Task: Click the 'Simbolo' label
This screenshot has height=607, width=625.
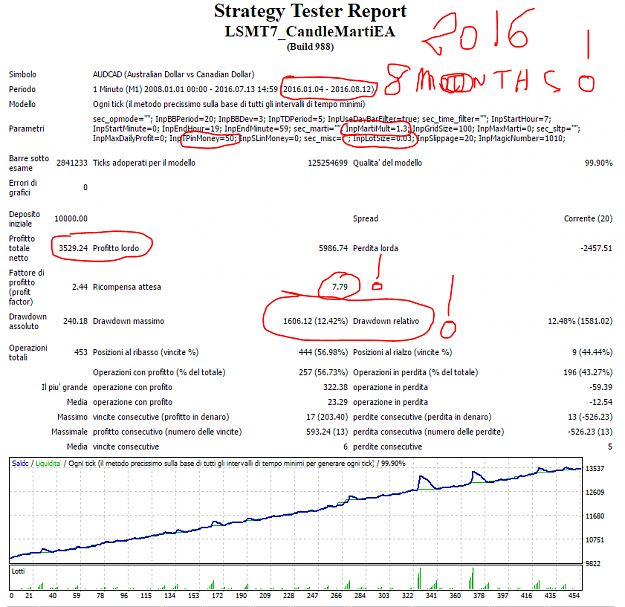Action: [23, 74]
